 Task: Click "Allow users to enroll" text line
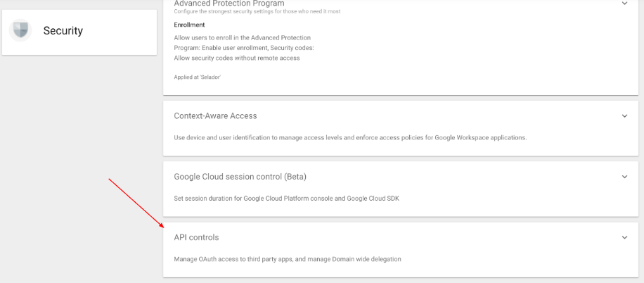(x=243, y=38)
